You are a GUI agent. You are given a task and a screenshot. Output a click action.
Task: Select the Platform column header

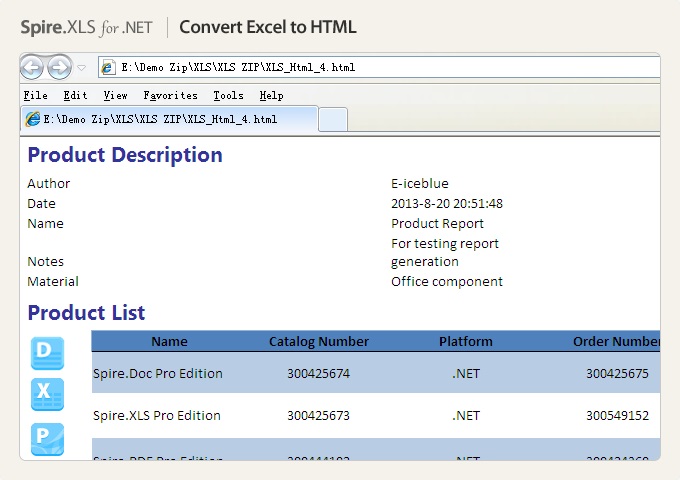click(x=466, y=342)
